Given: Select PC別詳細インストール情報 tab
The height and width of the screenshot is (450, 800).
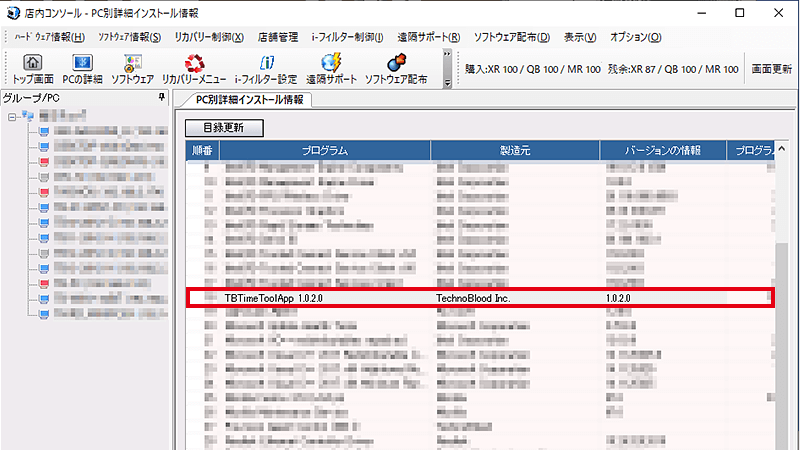Looking at the screenshot, I should (x=249, y=99).
